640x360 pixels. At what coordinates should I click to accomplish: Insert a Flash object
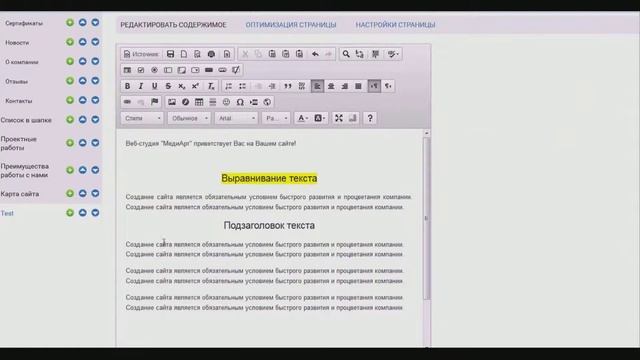tap(185, 102)
